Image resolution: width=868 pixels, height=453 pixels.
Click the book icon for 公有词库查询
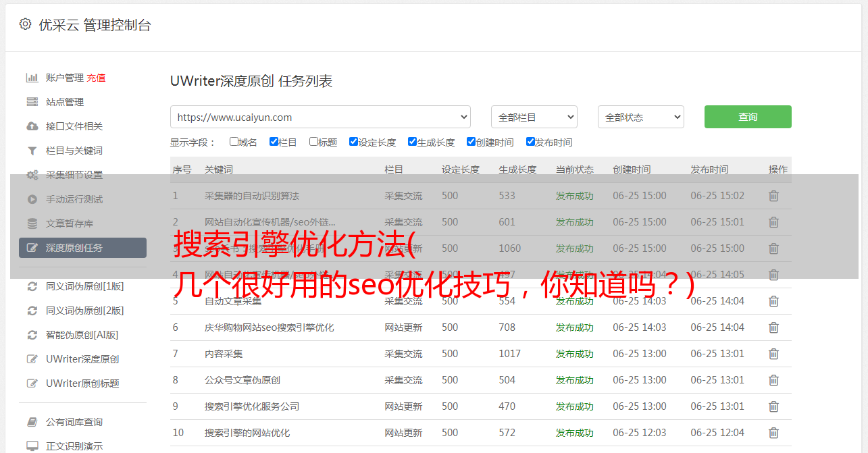[32, 422]
